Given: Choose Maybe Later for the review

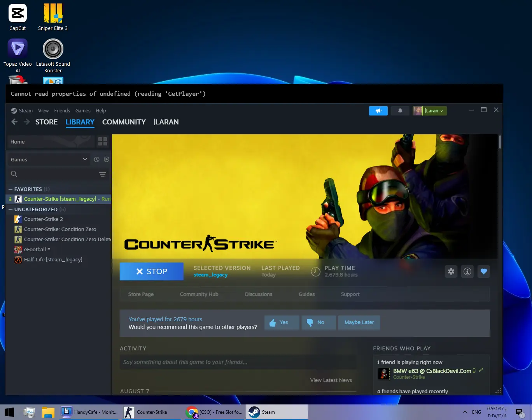Looking at the screenshot, I should 359,322.
